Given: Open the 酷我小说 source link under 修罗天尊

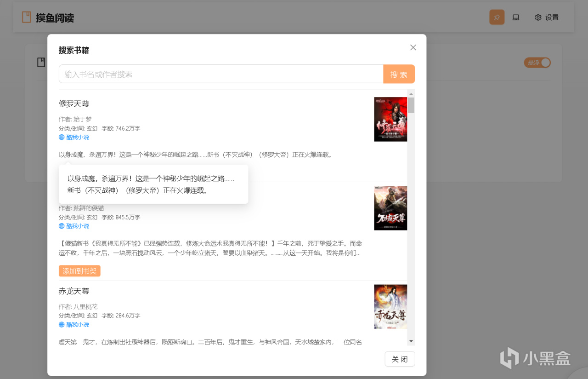Looking at the screenshot, I should tap(74, 137).
